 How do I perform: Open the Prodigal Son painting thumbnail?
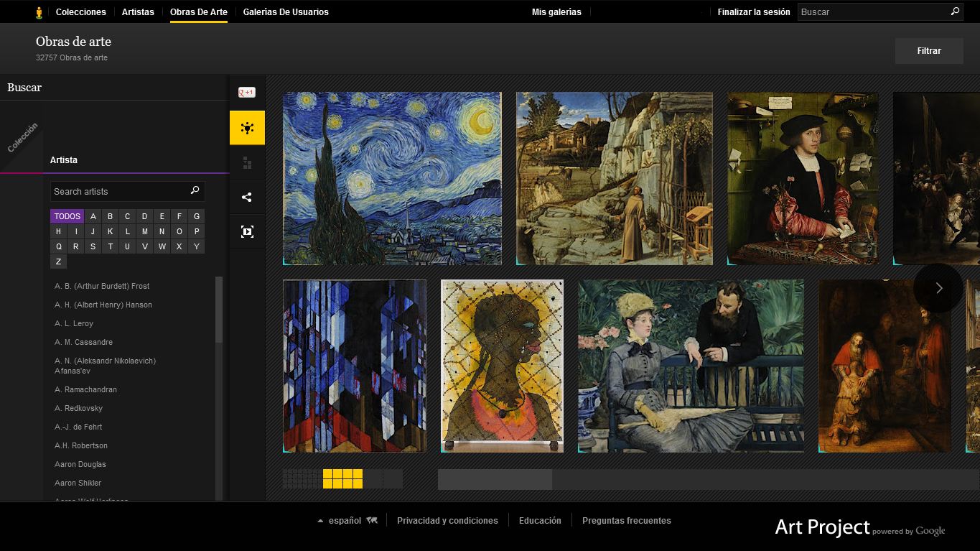[x=885, y=366]
